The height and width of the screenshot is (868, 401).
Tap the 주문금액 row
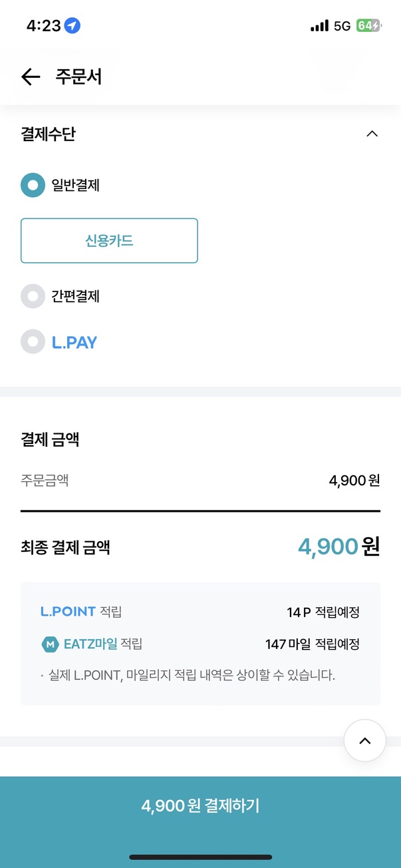tap(200, 480)
